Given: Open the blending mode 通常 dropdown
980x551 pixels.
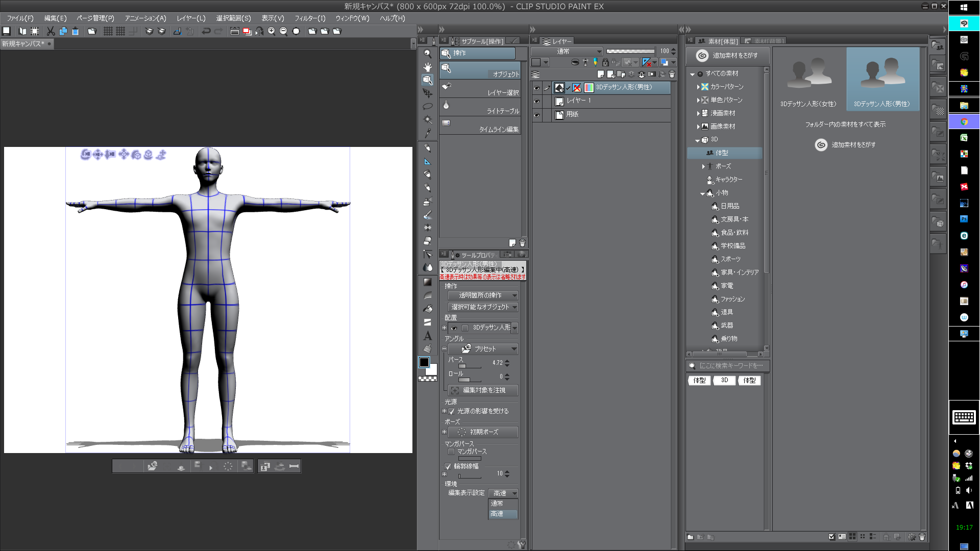Looking at the screenshot, I should click(x=567, y=52).
